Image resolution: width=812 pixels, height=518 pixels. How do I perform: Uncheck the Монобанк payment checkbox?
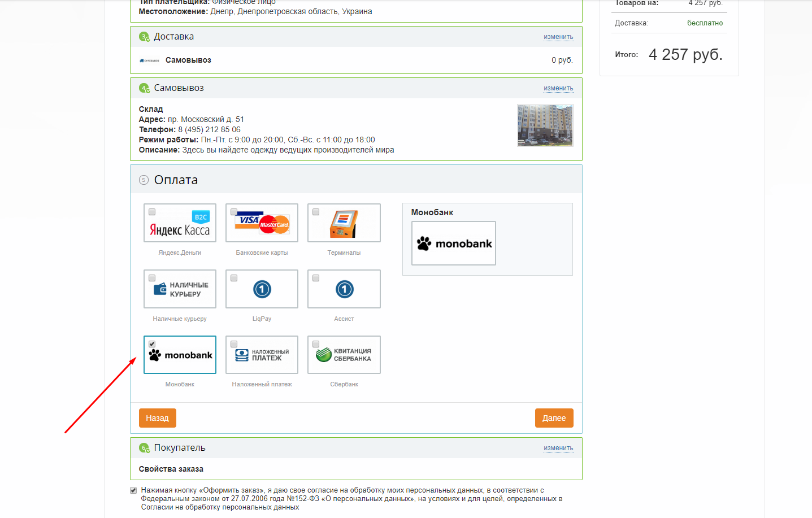pos(152,344)
